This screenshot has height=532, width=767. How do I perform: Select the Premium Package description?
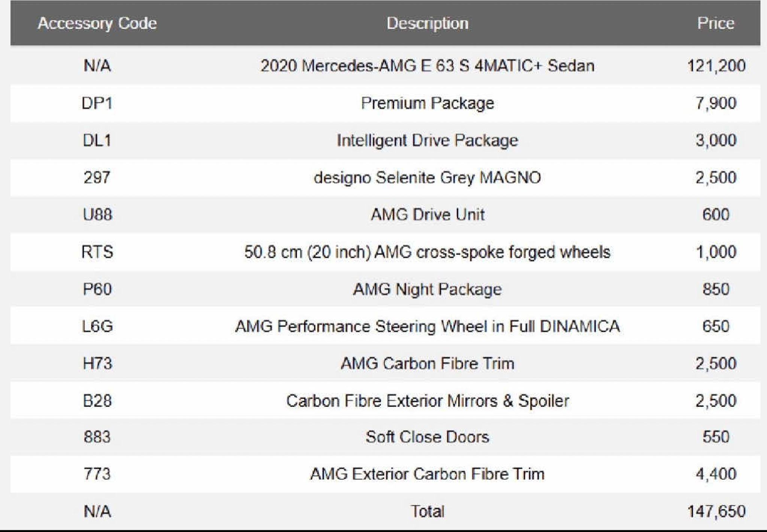coord(427,103)
